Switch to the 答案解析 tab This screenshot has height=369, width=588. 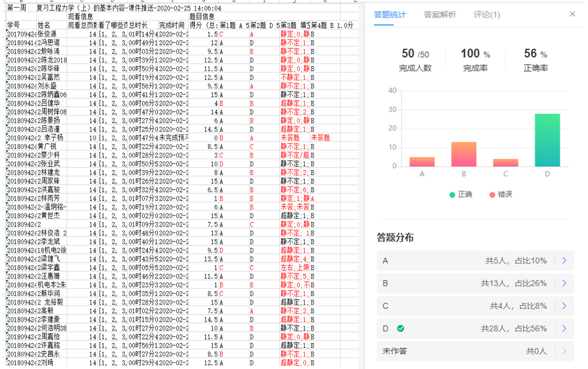[x=439, y=15]
